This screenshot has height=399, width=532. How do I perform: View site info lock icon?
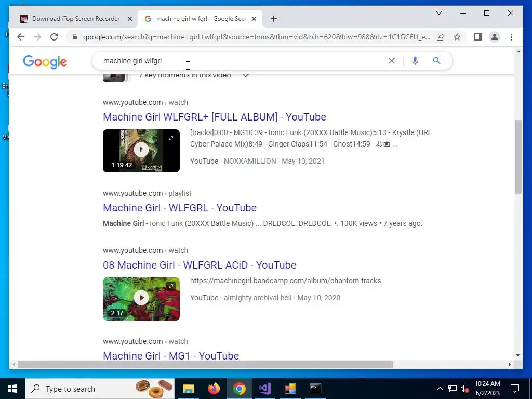pos(75,37)
